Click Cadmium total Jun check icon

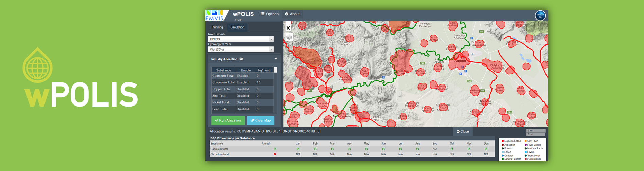tap(383, 149)
